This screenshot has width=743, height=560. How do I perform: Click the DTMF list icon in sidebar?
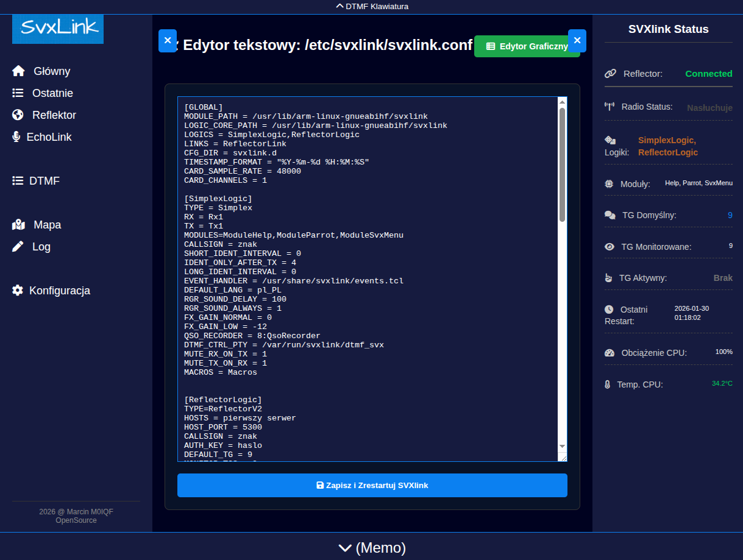pos(18,181)
